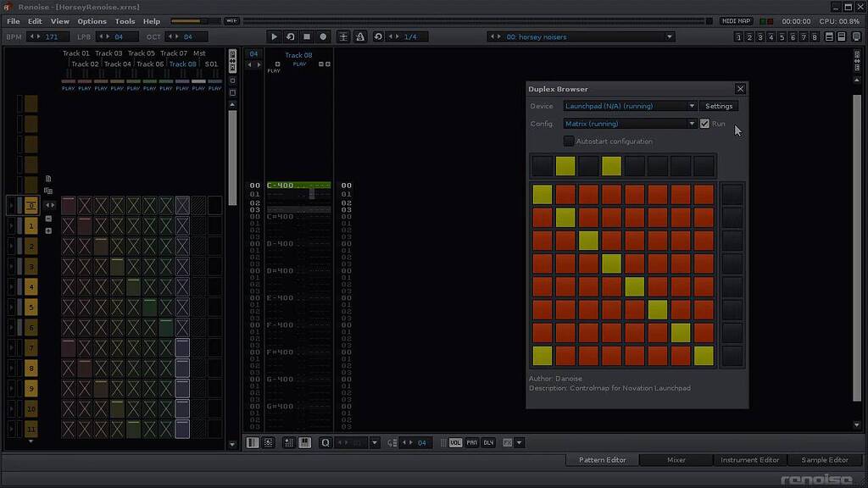The width and height of the screenshot is (868, 488).
Task: Click the metronome icon in the transport bar
Action: 360,36
